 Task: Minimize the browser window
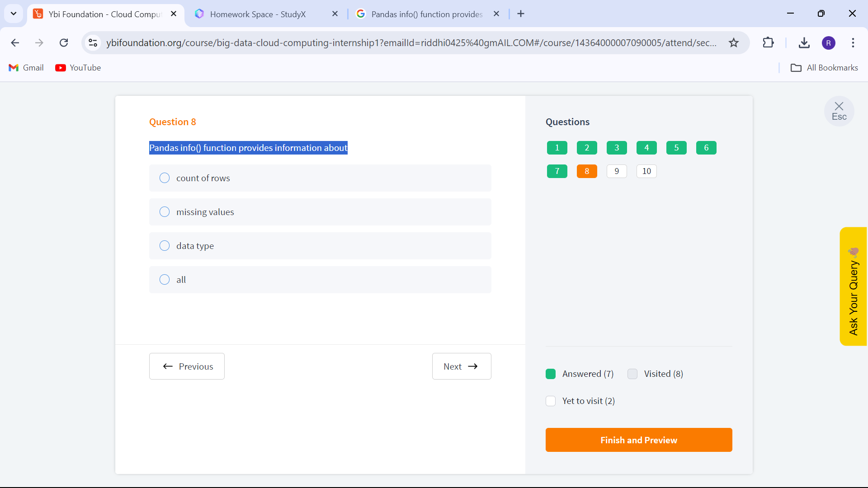(x=790, y=14)
